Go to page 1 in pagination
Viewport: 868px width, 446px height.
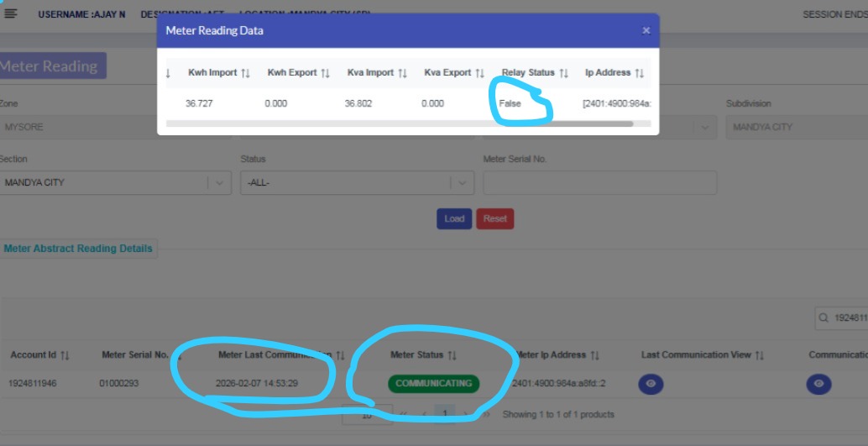[x=445, y=414]
